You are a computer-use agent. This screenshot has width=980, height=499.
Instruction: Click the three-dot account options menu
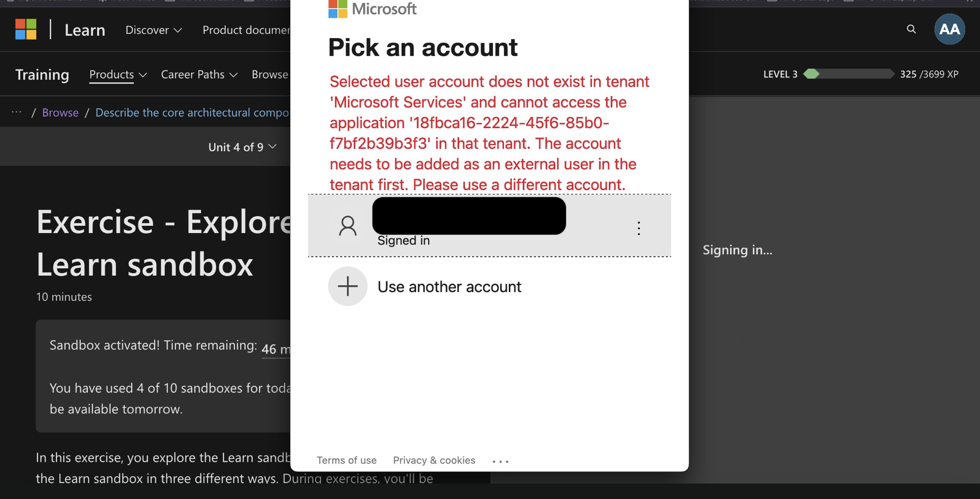639,228
